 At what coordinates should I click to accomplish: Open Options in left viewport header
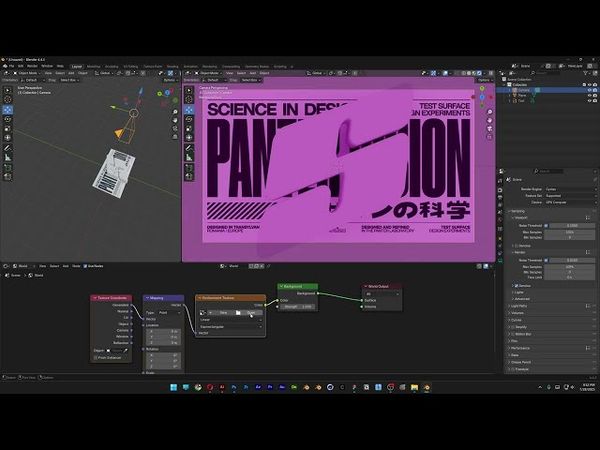[x=171, y=80]
